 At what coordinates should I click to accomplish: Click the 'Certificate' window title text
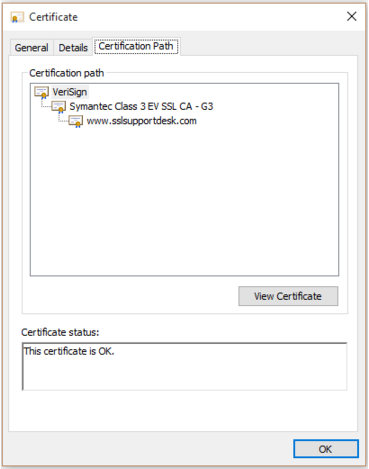53,17
